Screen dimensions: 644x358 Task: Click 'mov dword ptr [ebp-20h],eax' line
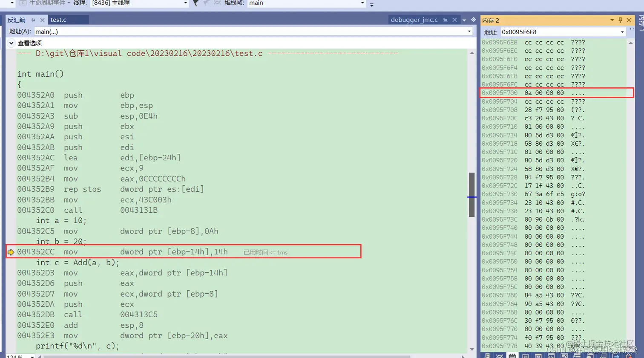coord(123,336)
